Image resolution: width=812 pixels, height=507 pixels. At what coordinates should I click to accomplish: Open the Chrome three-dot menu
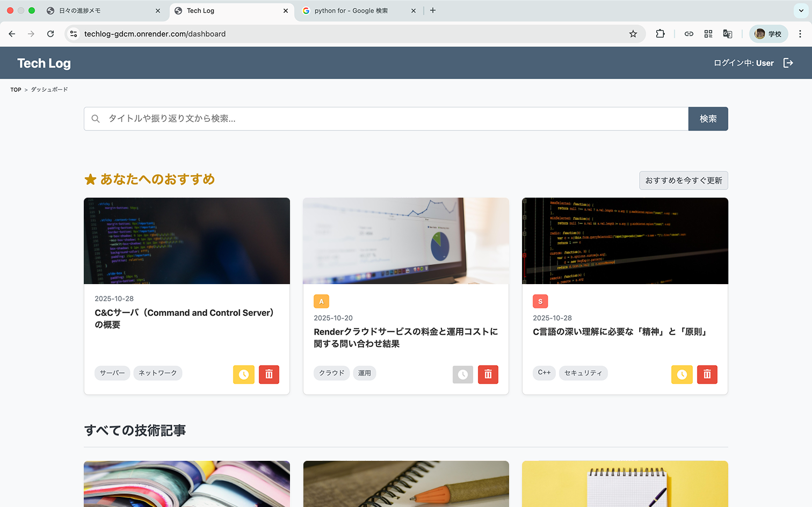pos(800,34)
